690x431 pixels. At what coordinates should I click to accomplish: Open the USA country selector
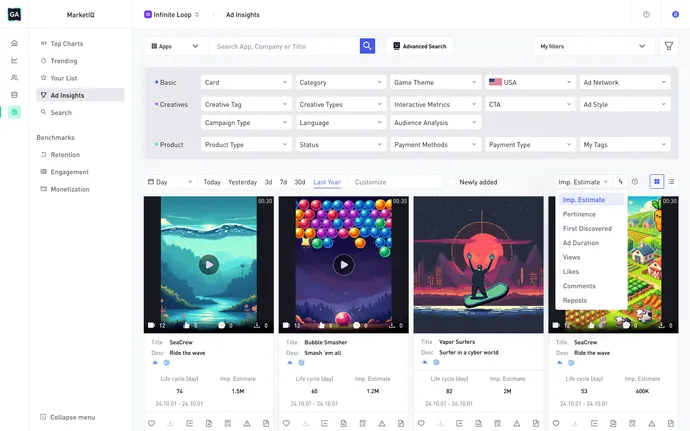(529, 82)
